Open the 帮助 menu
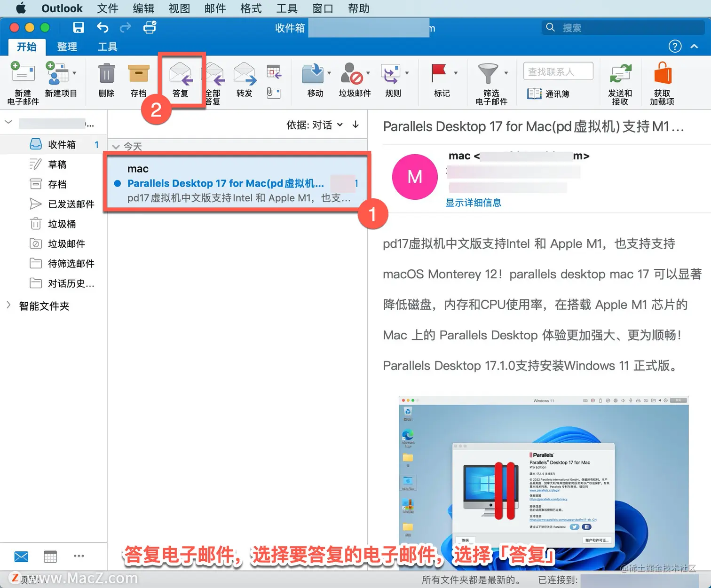The image size is (711, 588). (359, 8)
